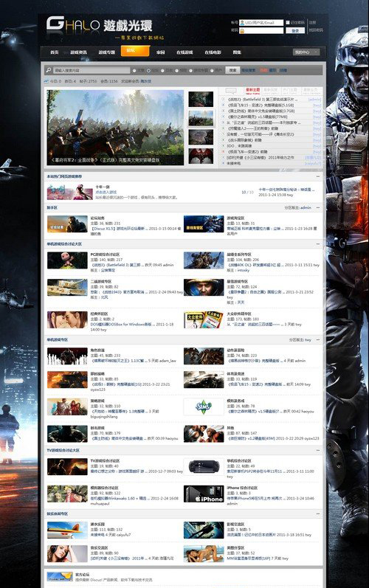Viewport: 369px width, 588px height.
Task: Select the fourth search scope radio button
Action: click(x=176, y=71)
